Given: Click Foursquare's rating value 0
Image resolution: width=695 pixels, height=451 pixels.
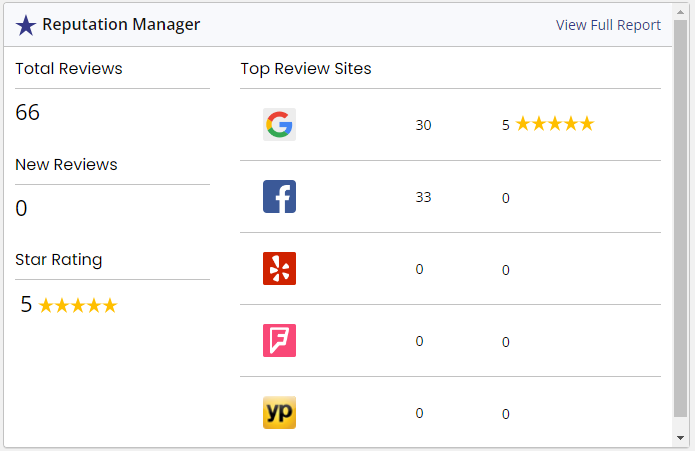Looking at the screenshot, I should point(506,342).
